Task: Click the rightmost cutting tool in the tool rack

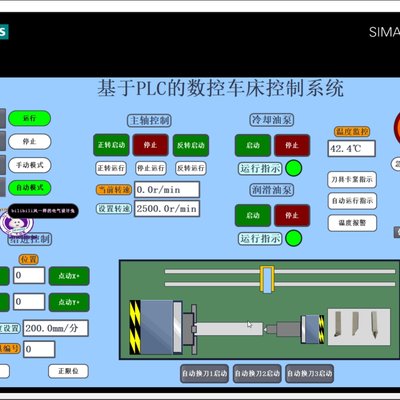Action: (374, 325)
